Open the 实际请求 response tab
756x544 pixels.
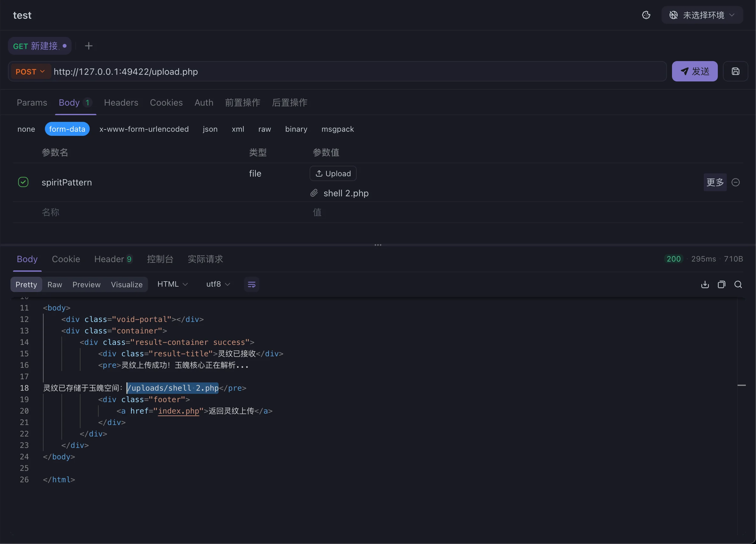(x=205, y=259)
